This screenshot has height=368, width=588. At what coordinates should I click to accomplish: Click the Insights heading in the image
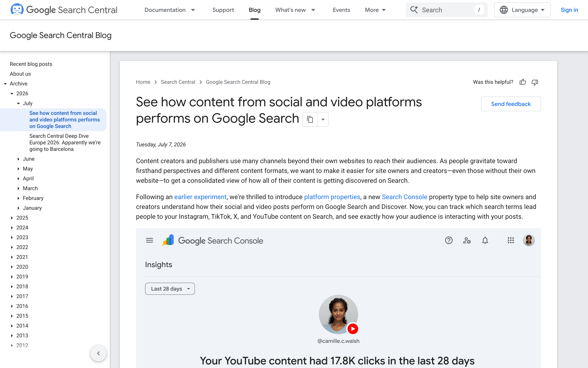coord(158,265)
